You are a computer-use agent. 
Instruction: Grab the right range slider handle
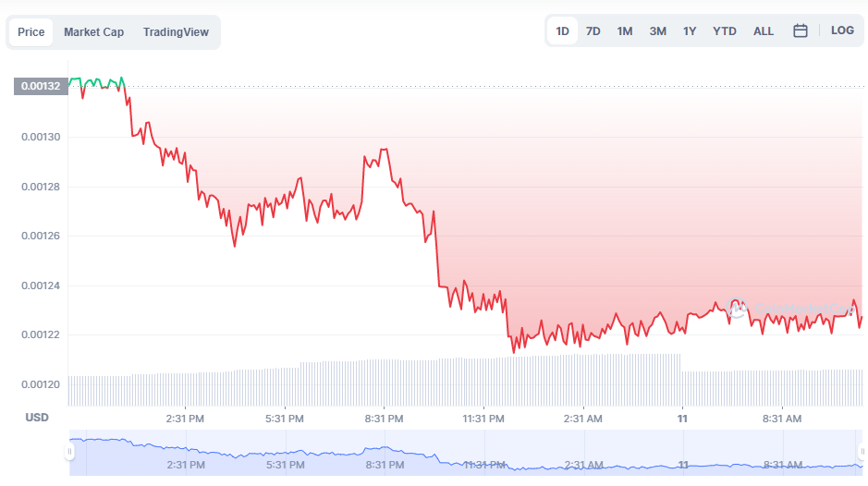(862, 452)
